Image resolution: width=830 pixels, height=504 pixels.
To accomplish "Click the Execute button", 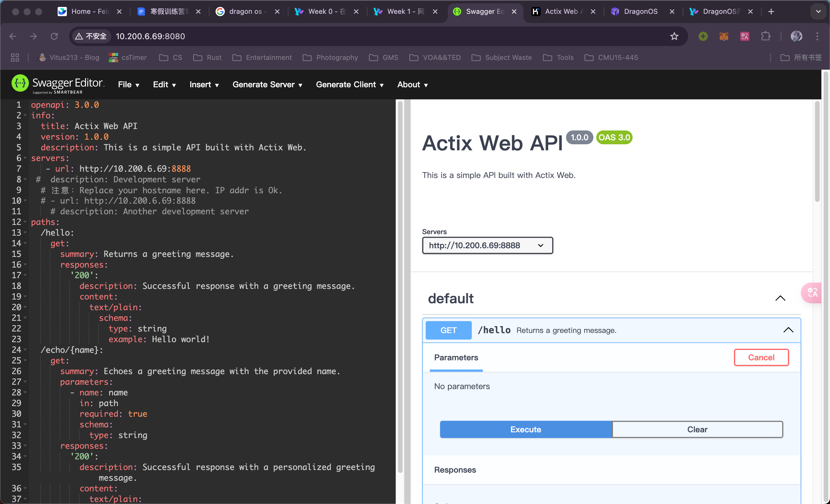I will coord(526,429).
